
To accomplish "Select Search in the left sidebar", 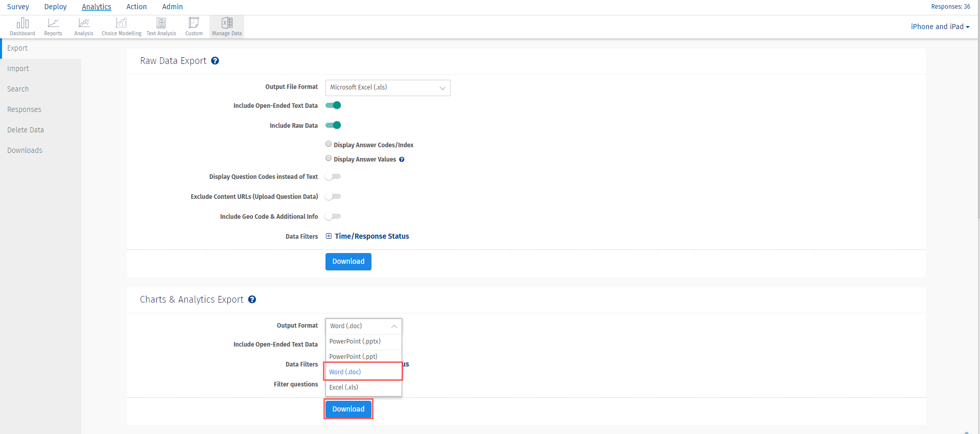I will click(41, 89).
